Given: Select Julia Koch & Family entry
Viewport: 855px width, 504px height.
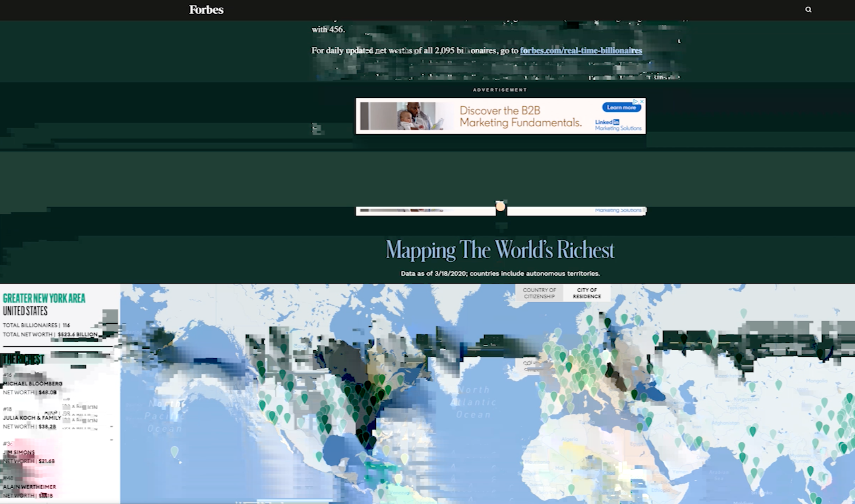Looking at the screenshot, I should (x=32, y=418).
